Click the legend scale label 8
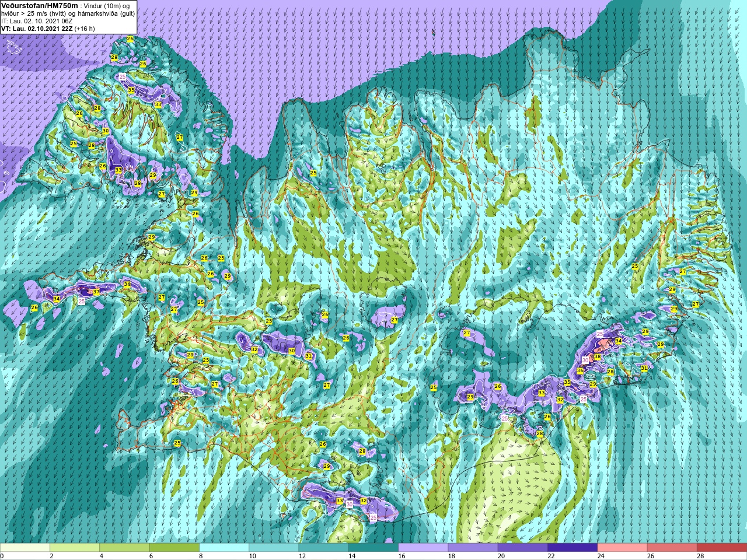 point(202,556)
